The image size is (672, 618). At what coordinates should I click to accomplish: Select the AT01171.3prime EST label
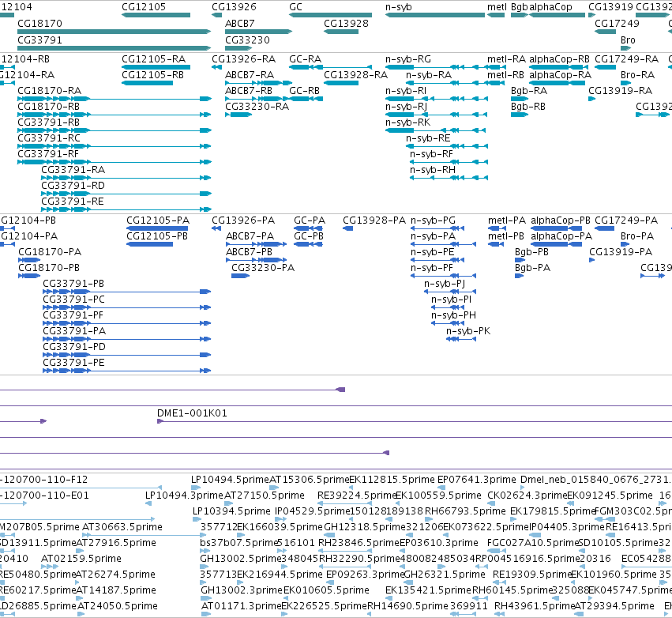(242, 606)
